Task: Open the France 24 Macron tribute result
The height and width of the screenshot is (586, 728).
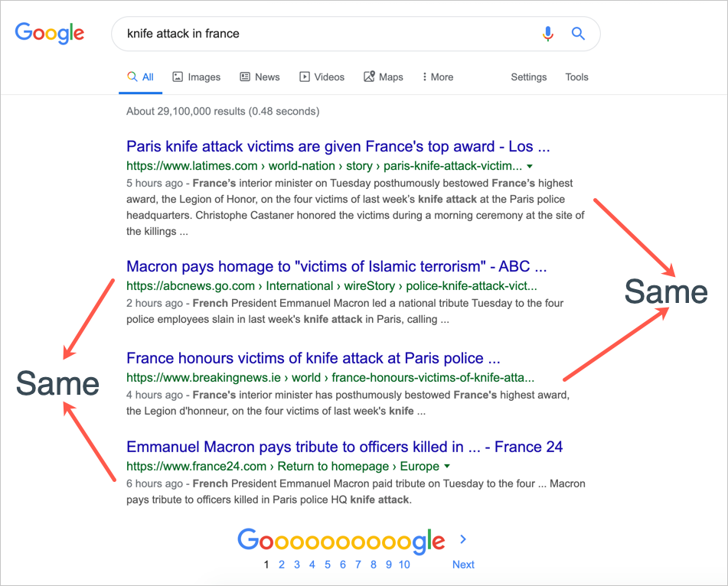Action: tap(344, 448)
